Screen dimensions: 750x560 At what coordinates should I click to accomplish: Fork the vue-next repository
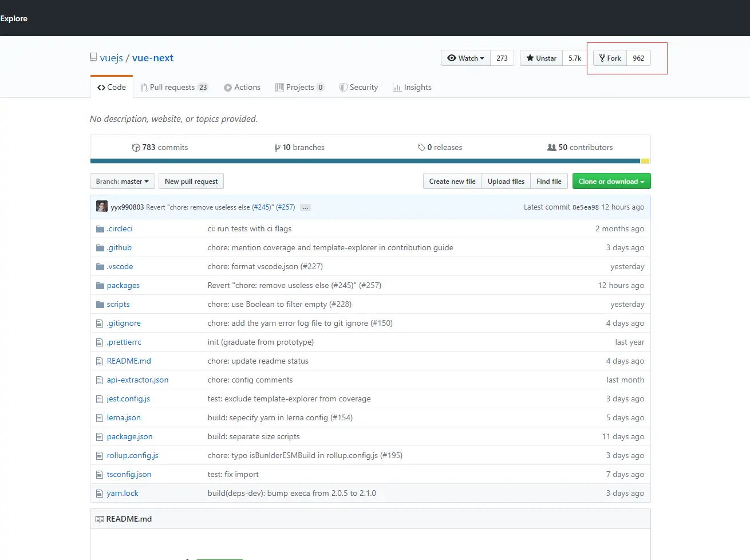pos(610,58)
